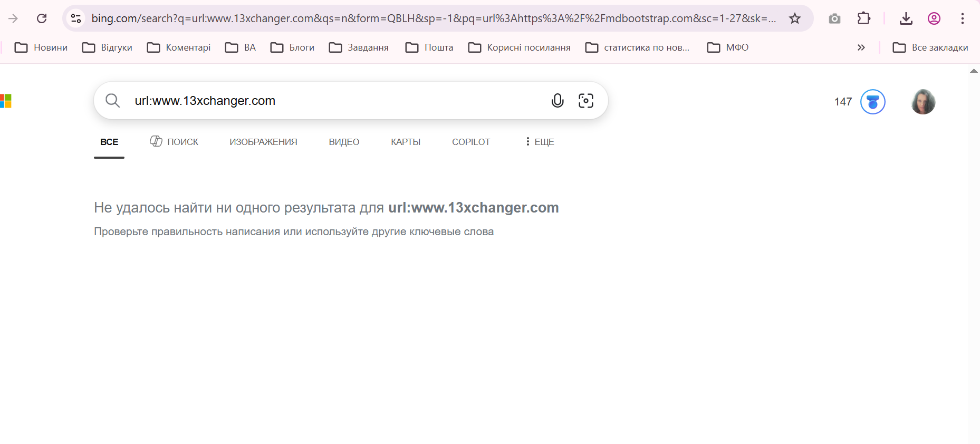Image resolution: width=980 pixels, height=444 pixels.
Task: Open the Відгуки bookmarks folder
Action: pyautogui.click(x=107, y=47)
